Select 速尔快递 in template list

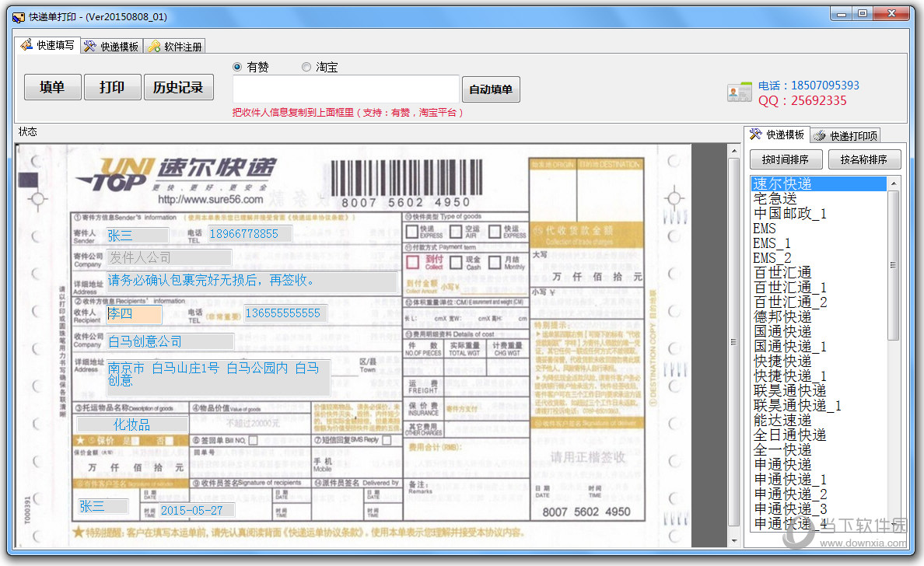pos(818,183)
